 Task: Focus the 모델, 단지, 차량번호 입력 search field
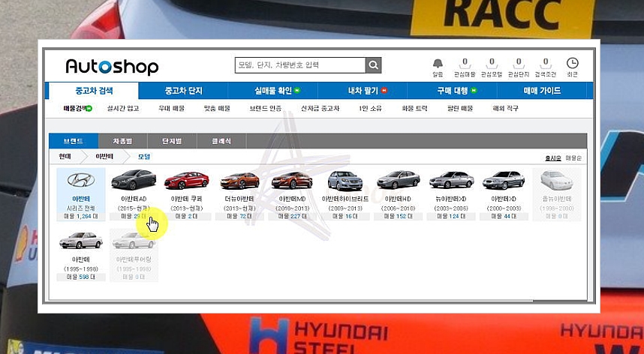(x=300, y=64)
